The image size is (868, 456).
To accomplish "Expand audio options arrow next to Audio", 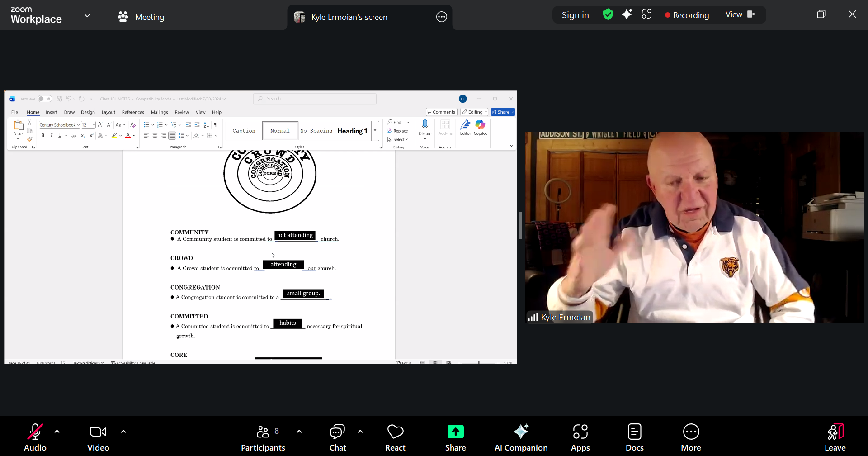I will point(57,432).
